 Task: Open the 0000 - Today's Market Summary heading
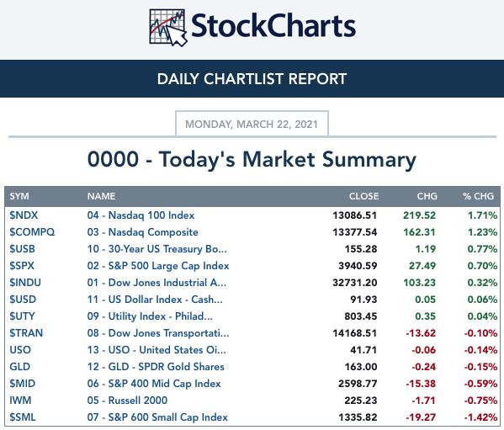pos(252,159)
